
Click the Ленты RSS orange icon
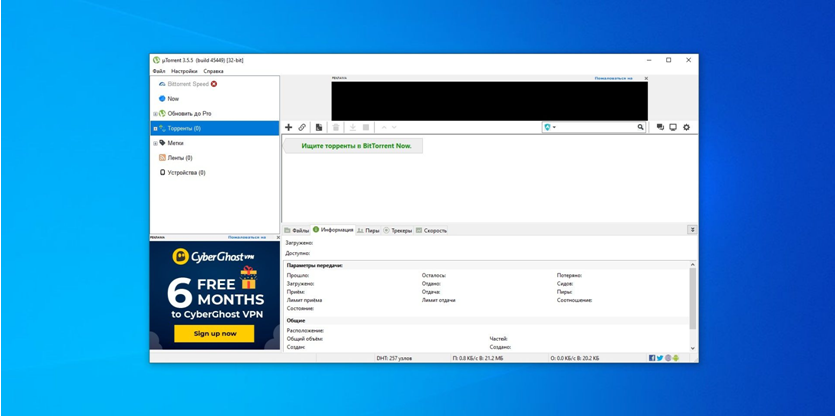(162, 158)
